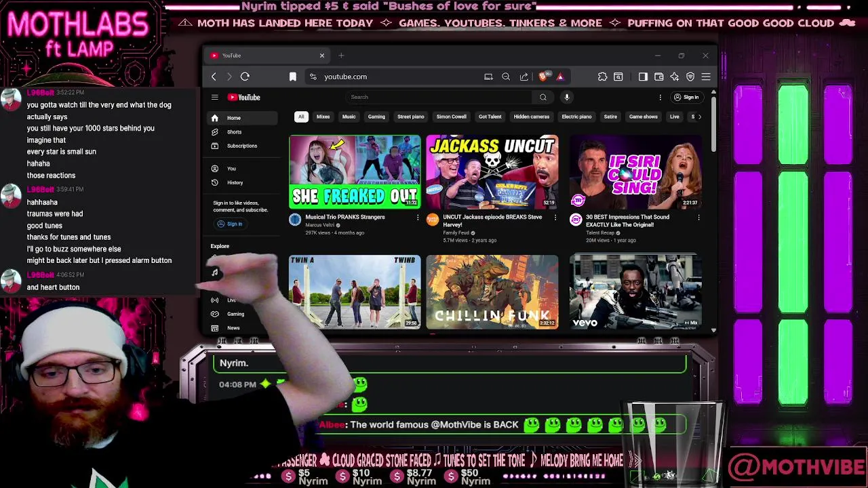Open options menu for 30 BEST Impressions video
The width and height of the screenshot is (868, 488).
[x=698, y=218]
